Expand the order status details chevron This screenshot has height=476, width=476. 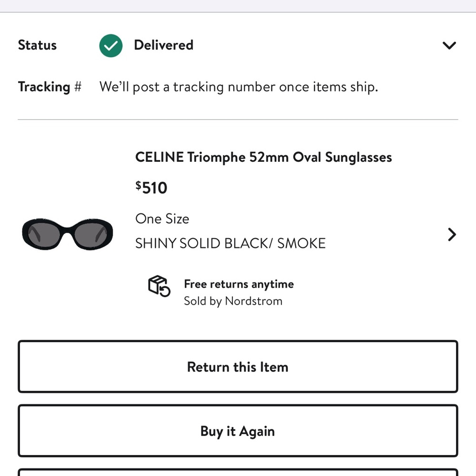coord(449,45)
